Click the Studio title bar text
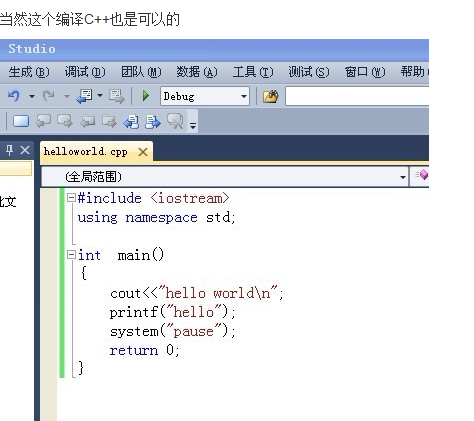 coord(32,49)
